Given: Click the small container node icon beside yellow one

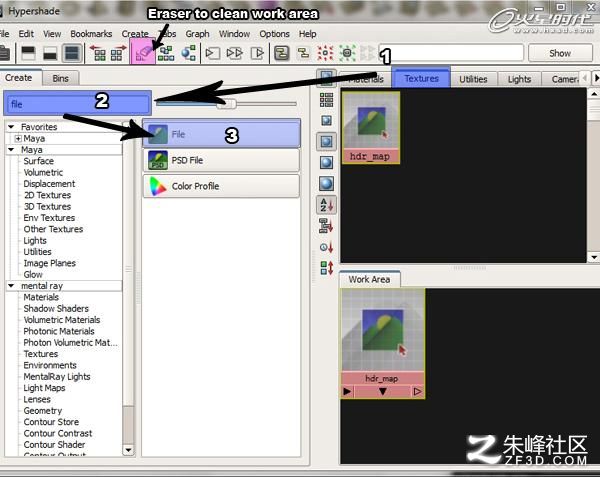Looking at the screenshot, I should point(303,53).
